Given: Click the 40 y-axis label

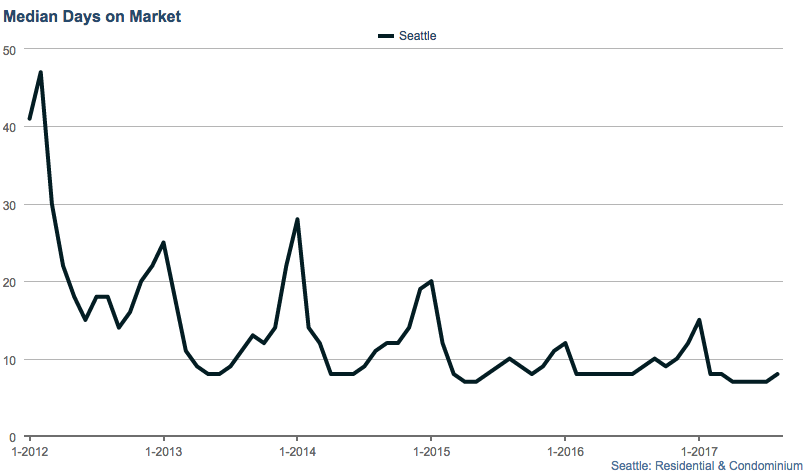Looking at the screenshot, I should 9,127.
